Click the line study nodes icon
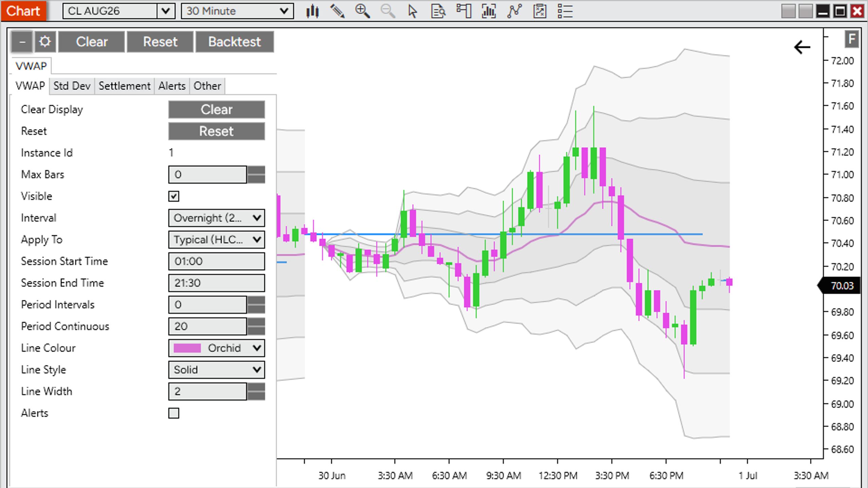The width and height of the screenshot is (868, 488). pos(514,11)
